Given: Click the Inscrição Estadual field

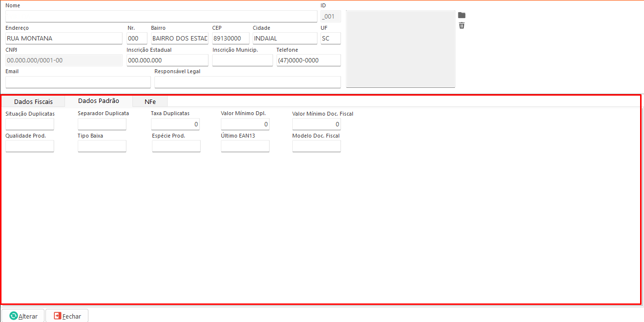Looking at the screenshot, I should coord(167,60).
